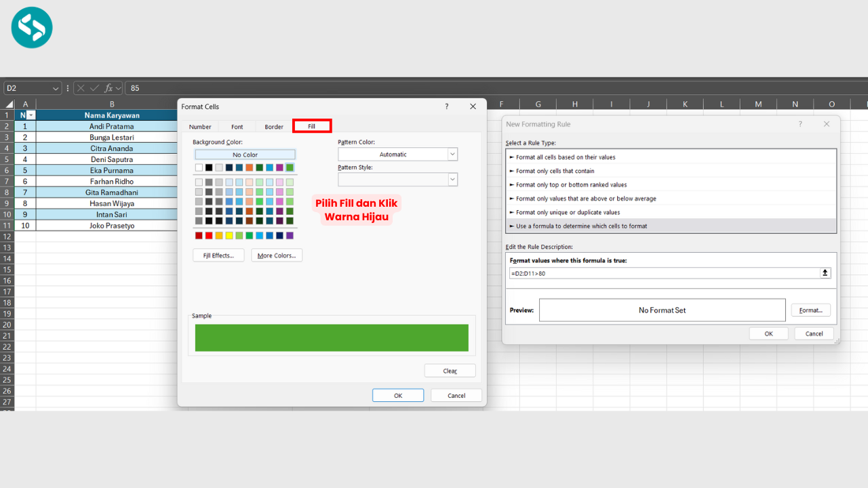Switch to the Font tab in Format Cells
The width and height of the screenshot is (868, 488).
coord(237,126)
